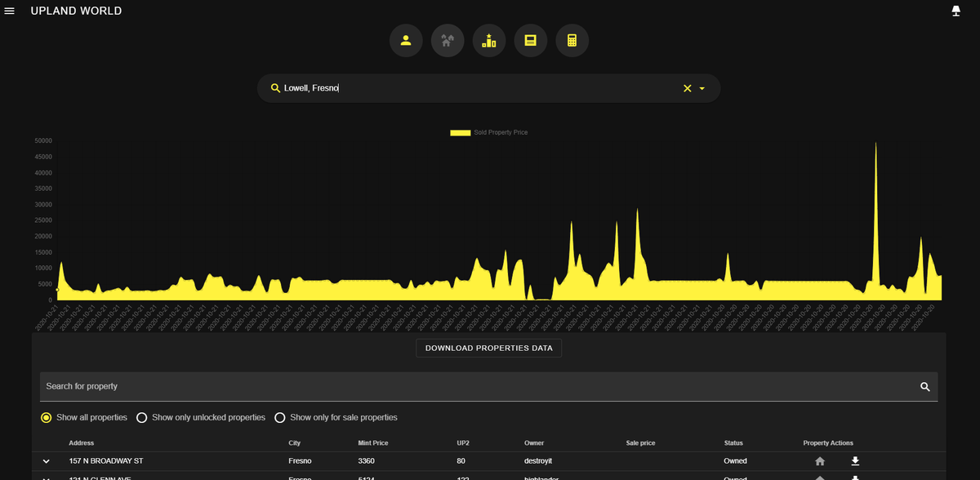The width and height of the screenshot is (980, 480).
Task: Click the Upland World title
Action: pyautogui.click(x=76, y=11)
